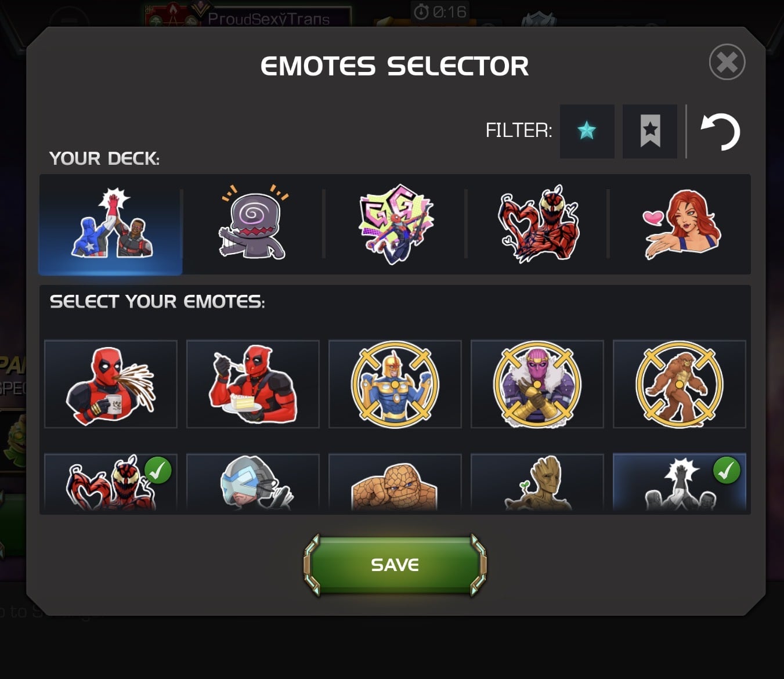Add the helmeted facepalm emote
Viewport: 784px width, 679px height.
tap(253, 483)
